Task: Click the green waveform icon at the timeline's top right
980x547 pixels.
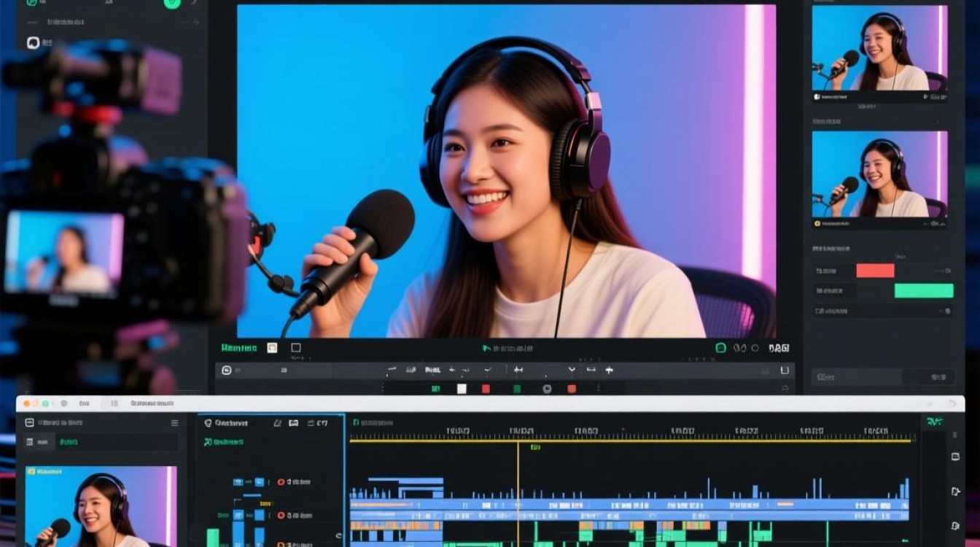Action: (934, 422)
